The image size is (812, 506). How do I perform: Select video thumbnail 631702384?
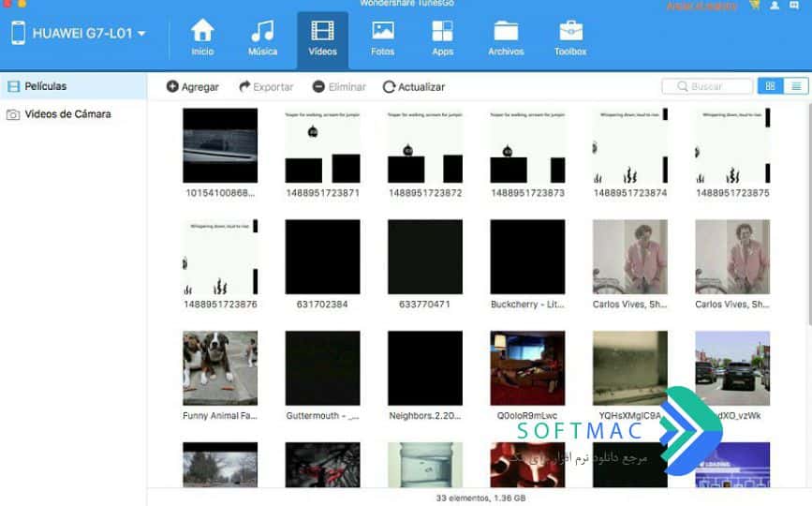coord(322,257)
